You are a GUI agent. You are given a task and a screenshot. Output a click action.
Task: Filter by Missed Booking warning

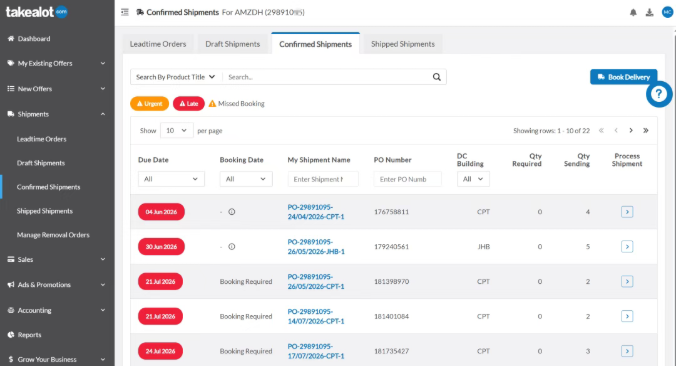pos(236,104)
